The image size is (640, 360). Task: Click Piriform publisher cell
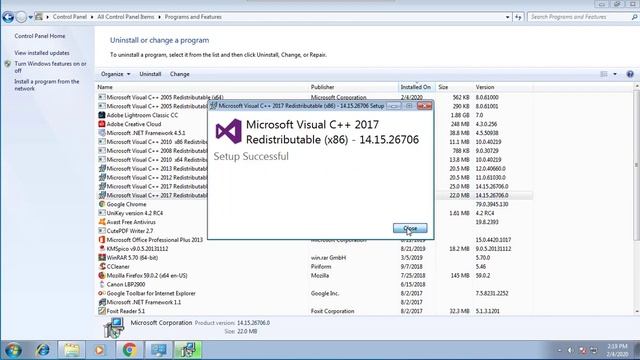(321, 267)
